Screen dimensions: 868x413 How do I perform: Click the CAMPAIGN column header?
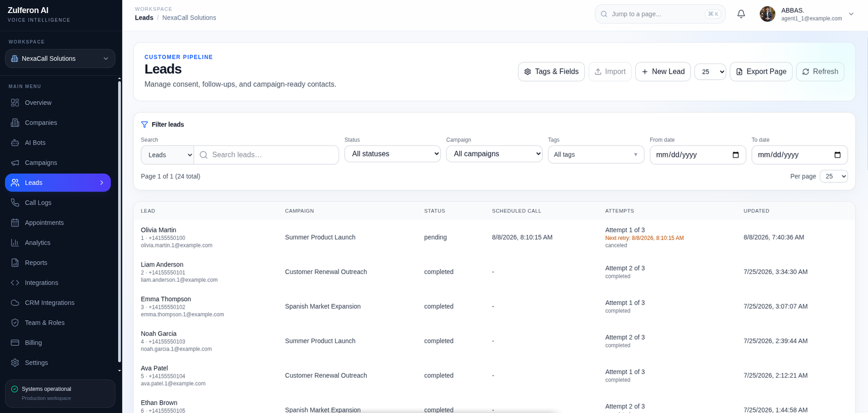click(x=299, y=211)
